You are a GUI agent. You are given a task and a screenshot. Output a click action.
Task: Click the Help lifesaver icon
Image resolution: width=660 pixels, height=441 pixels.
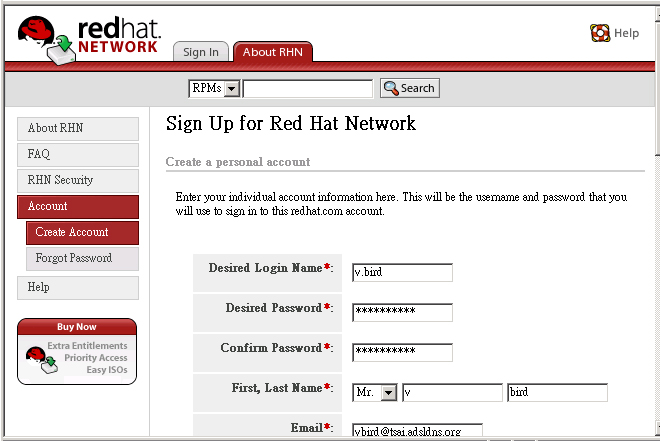click(x=600, y=33)
